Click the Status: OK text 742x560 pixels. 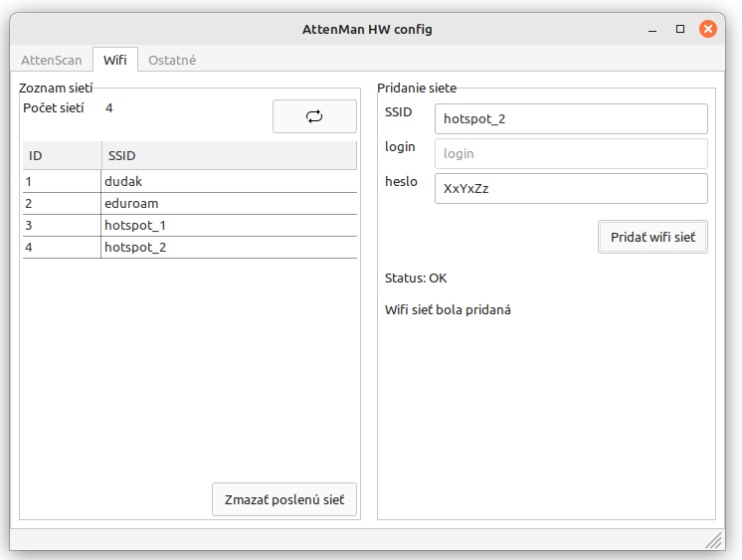(x=416, y=278)
